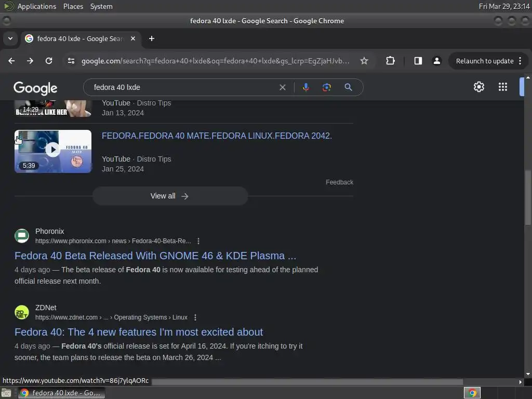
Task: Open Fedora 40 Beta Released article
Action: [155, 256]
